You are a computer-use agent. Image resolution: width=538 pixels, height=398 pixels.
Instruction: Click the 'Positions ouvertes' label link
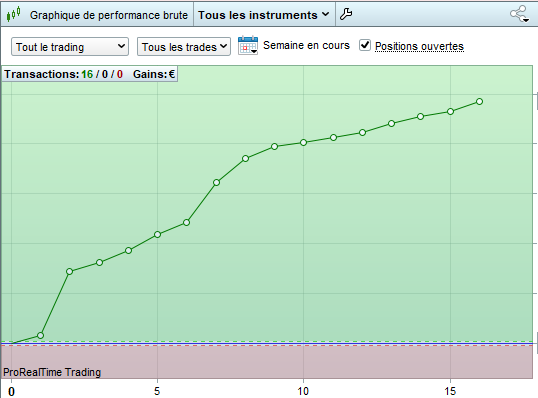pos(419,46)
